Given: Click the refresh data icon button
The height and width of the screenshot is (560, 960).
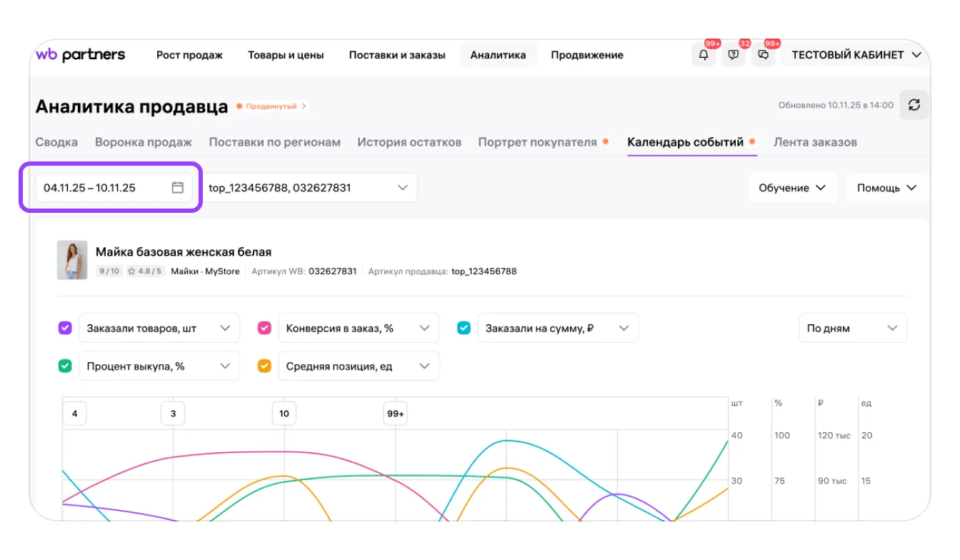Looking at the screenshot, I should (914, 105).
